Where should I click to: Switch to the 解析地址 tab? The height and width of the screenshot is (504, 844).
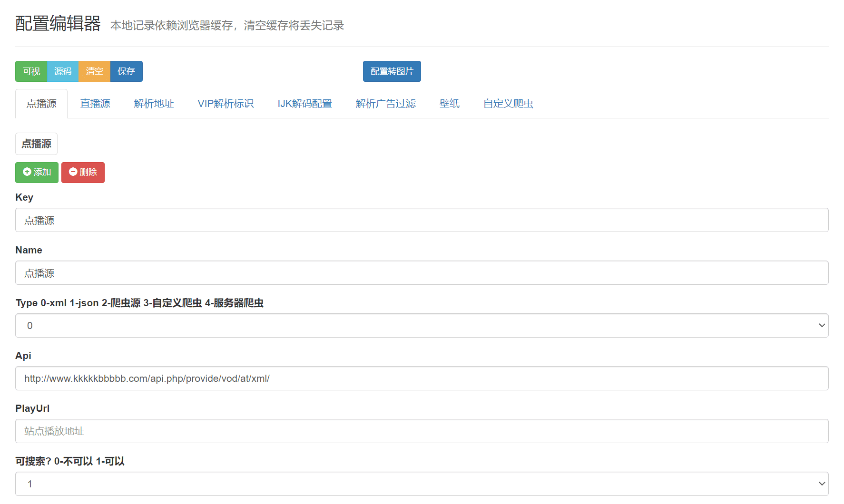154,103
